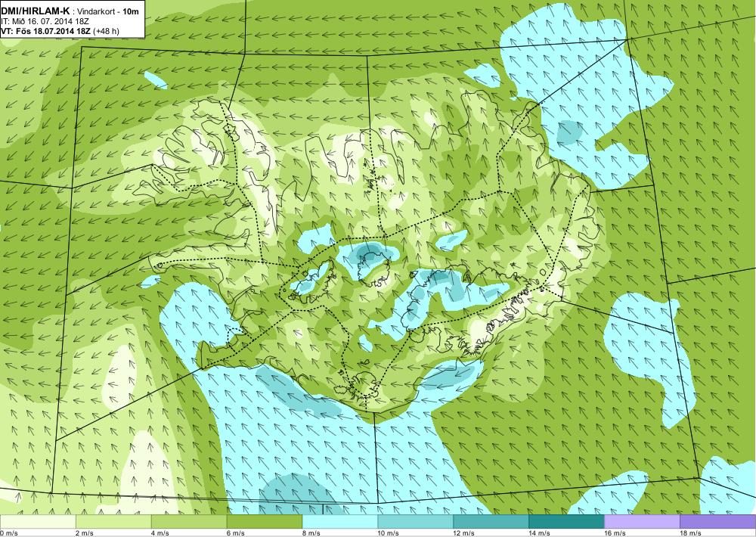Click the 12–14 m/s teal legend swatch

(x=491, y=522)
